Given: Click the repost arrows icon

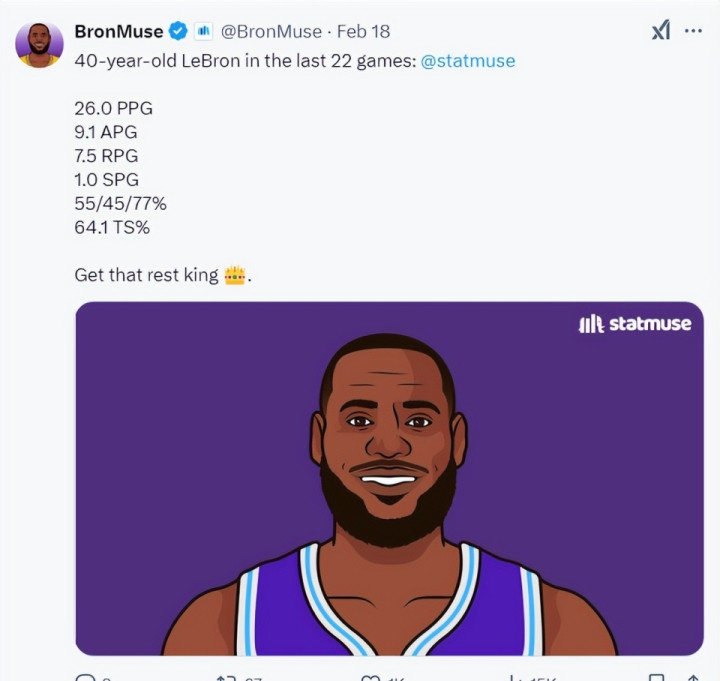Looking at the screenshot, I should pyautogui.click(x=226, y=677).
